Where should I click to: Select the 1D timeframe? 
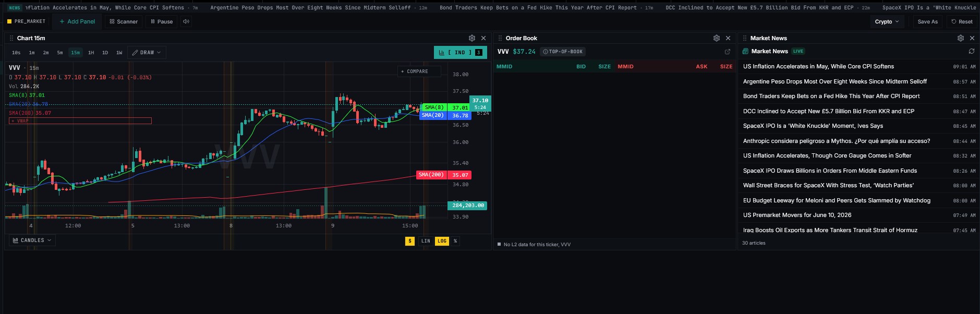tap(105, 53)
